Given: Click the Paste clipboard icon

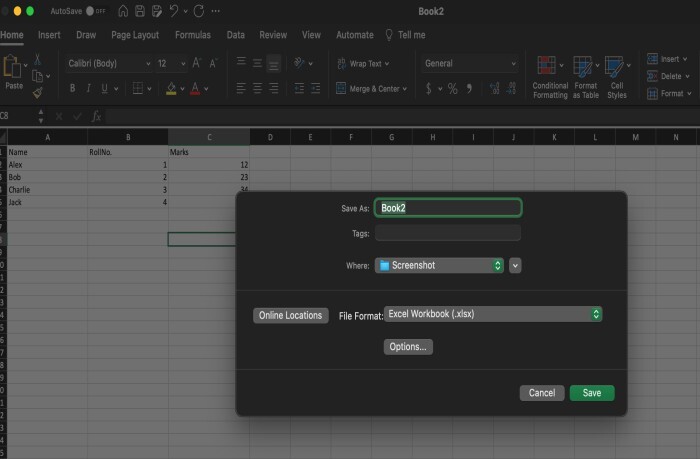Looking at the screenshot, I should [13, 68].
